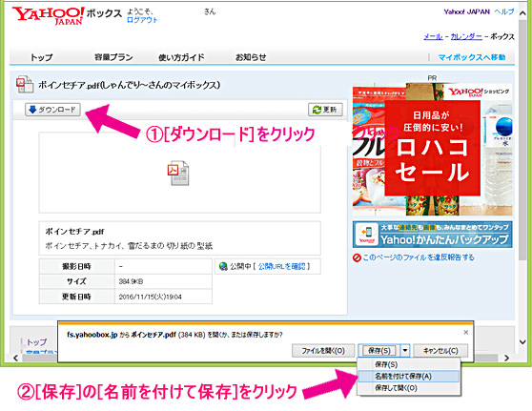Viewport: 532px width, 411px height.
Task: Switch to the お知らせ tab
Action: point(251,57)
